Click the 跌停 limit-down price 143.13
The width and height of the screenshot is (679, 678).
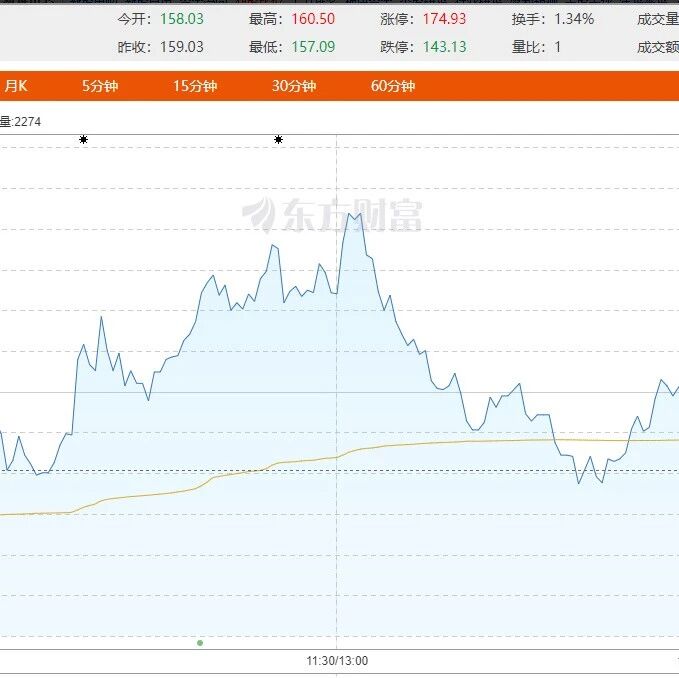click(x=445, y=47)
